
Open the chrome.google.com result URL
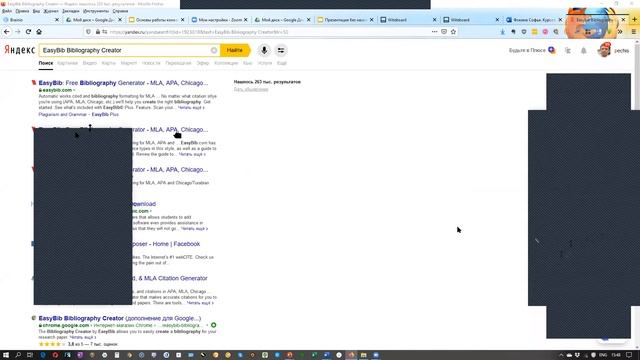point(66,325)
